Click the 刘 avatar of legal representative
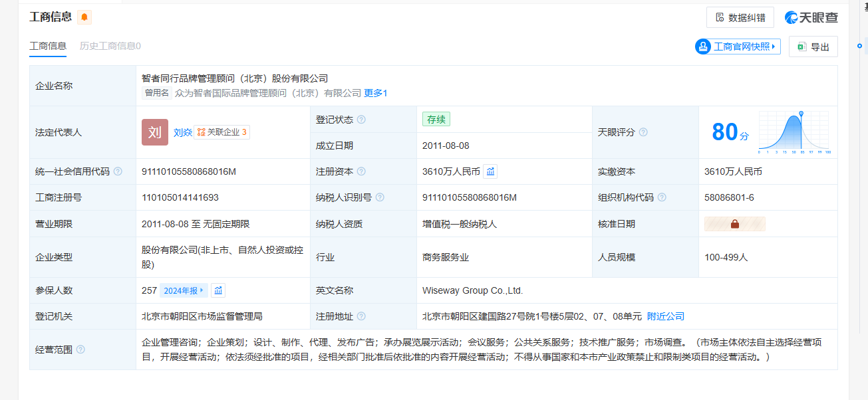 click(x=155, y=132)
